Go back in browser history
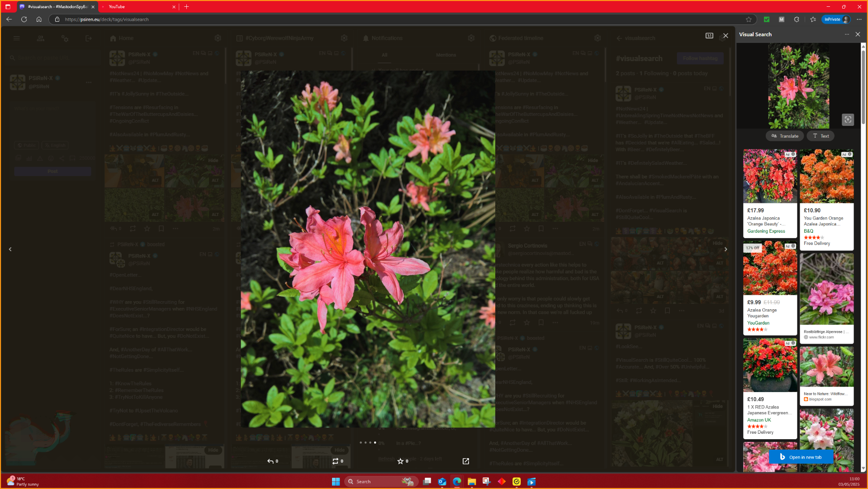The width and height of the screenshot is (868, 489). [9, 19]
